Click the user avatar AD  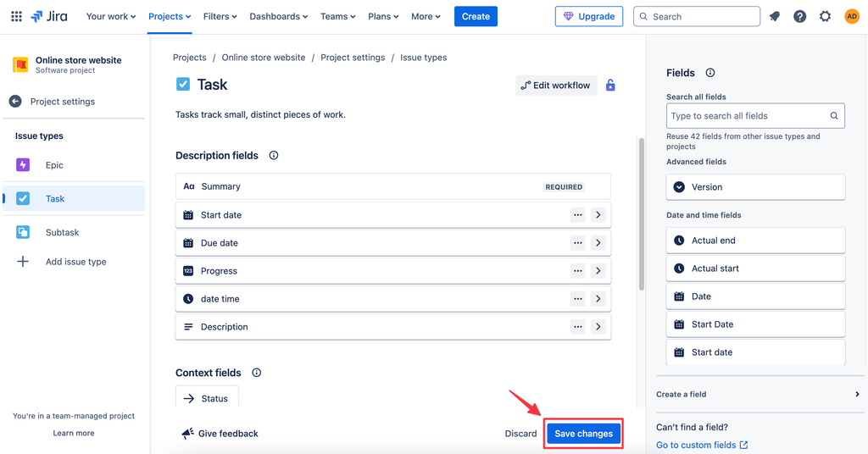(851, 16)
